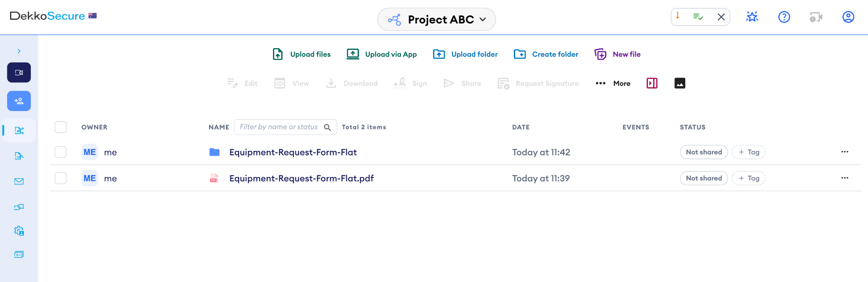The height and width of the screenshot is (282, 868).
Task: Open the chat bubbles sidebar icon
Action: [19, 207]
